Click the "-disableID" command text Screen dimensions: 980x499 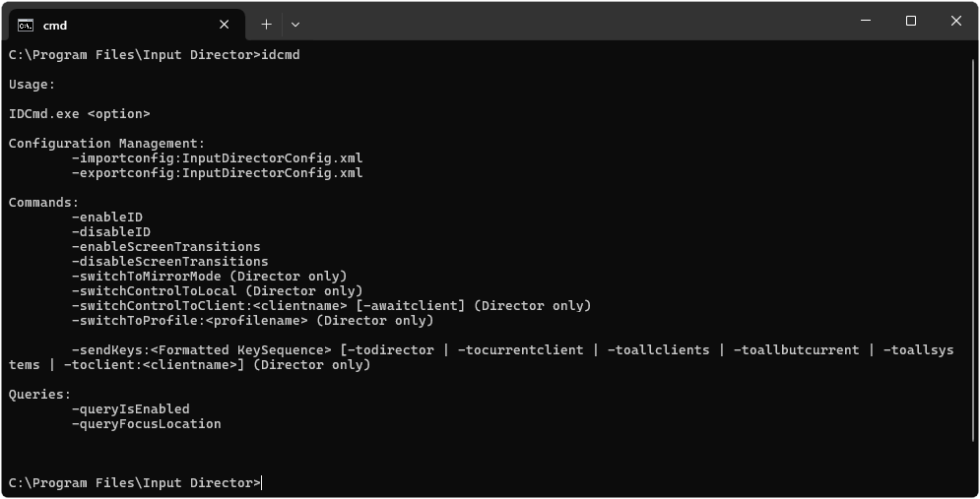111,231
